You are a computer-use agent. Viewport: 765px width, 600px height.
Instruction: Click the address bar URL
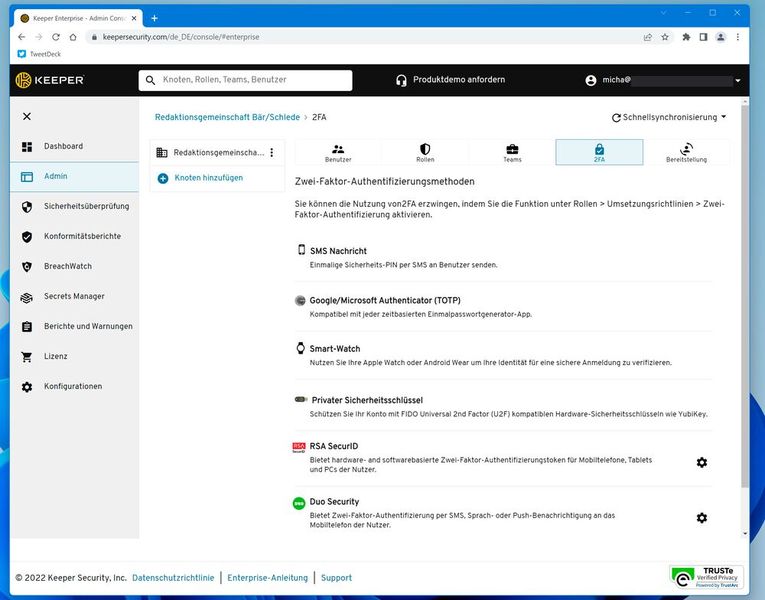181,37
